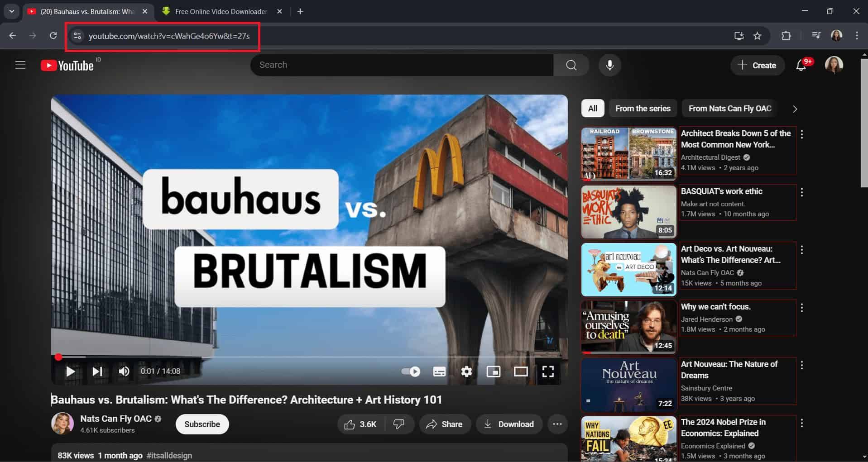Open a new browser tab
Image resolution: width=868 pixels, height=462 pixels.
coord(300,11)
